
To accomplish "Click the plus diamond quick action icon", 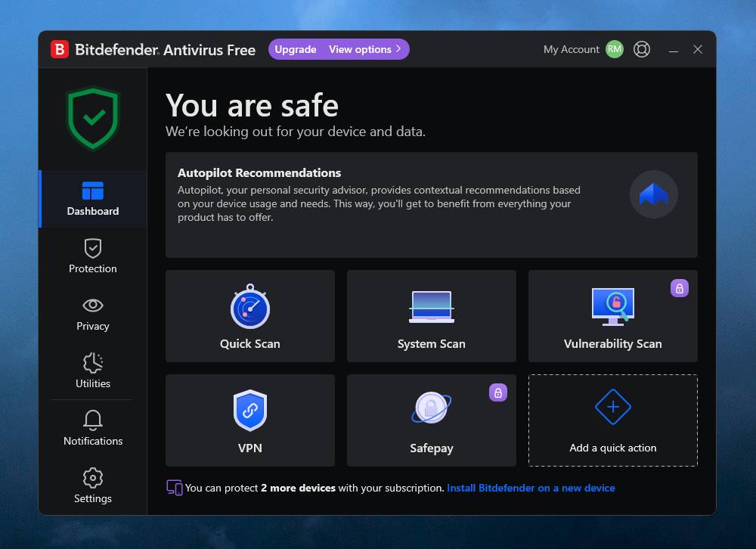I will 613,407.
